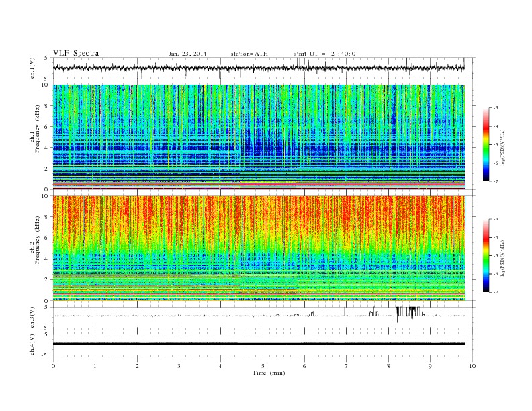
Task: Click the "ch.1(V)" waveform axis label
Action: [32, 68]
